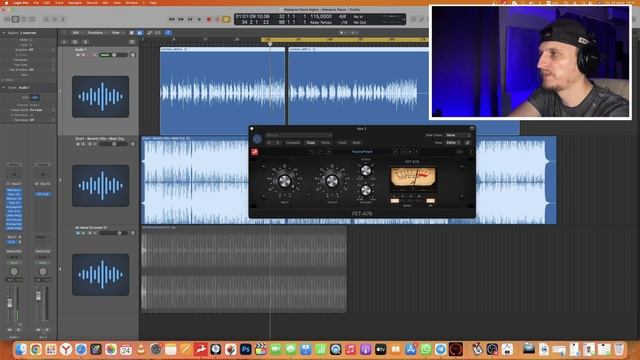Viewport: 640px width, 360px height.
Task: Click the automation curve toolbar icon
Action: pyautogui.click(x=149, y=33)
